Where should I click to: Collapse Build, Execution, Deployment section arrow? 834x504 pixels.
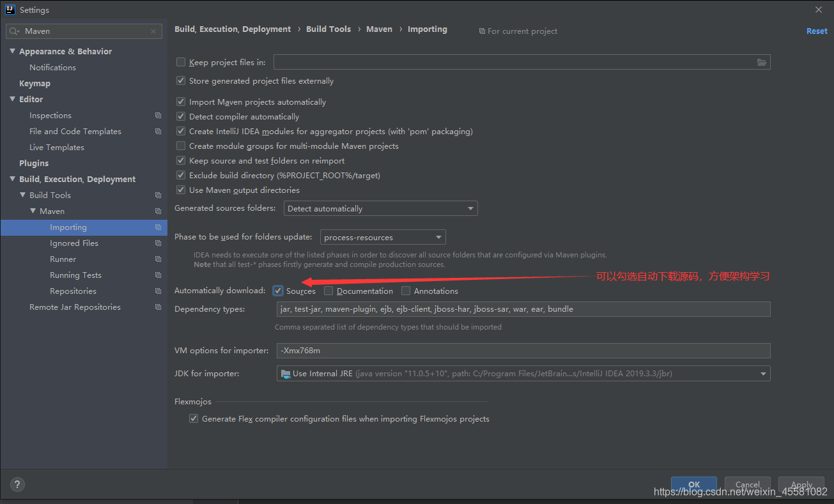tap(13, 179)
